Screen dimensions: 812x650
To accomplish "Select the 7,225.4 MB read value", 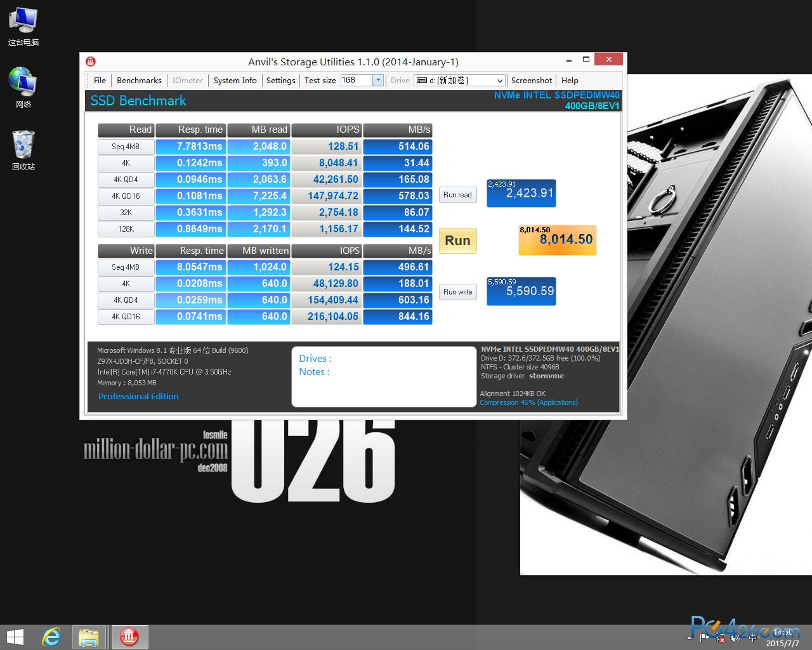I will 258,196.
